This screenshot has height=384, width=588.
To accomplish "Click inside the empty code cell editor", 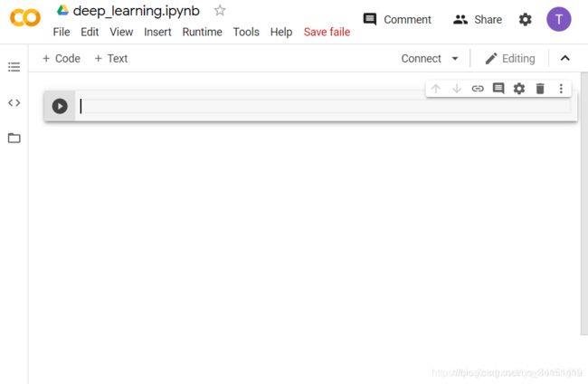I will coord(325,106).
